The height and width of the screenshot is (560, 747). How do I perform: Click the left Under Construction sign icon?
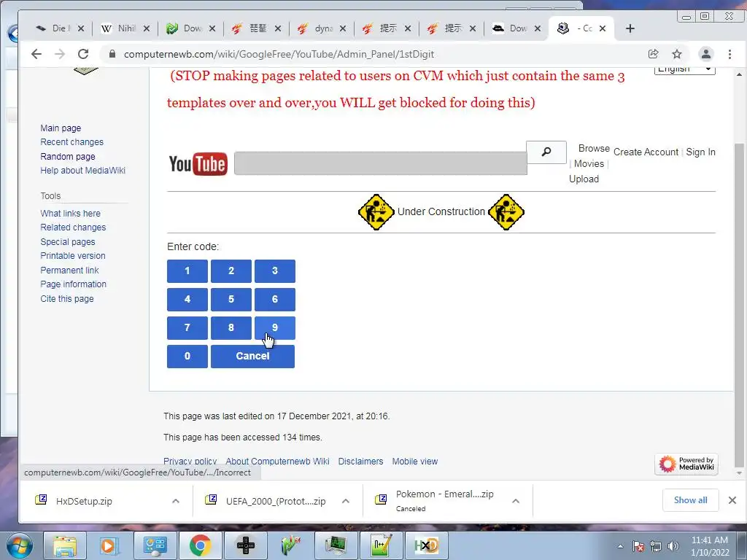coord(376,212)
